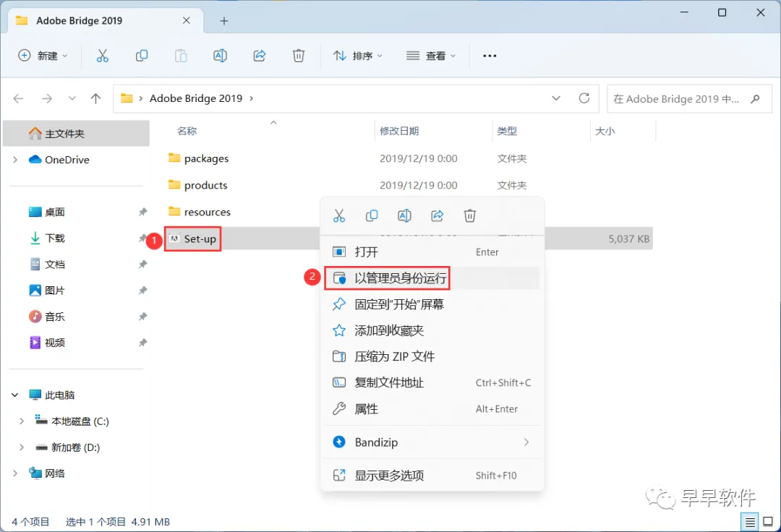Open a new tab with the plus button
The image size is (781, 532).
point(224,21)
